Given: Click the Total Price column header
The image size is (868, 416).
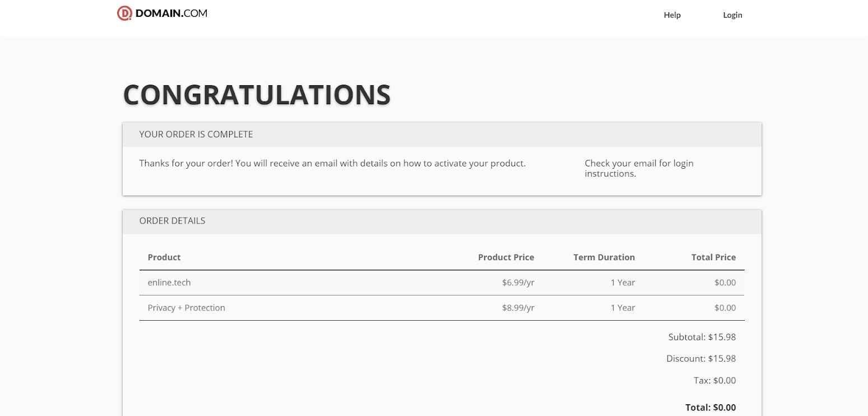Looking at the screenshot, I should (x=713, y=257).
